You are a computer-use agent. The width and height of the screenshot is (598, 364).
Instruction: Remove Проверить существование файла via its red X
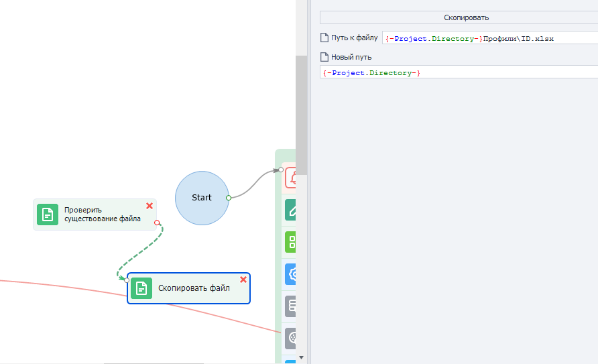point(149,206)
